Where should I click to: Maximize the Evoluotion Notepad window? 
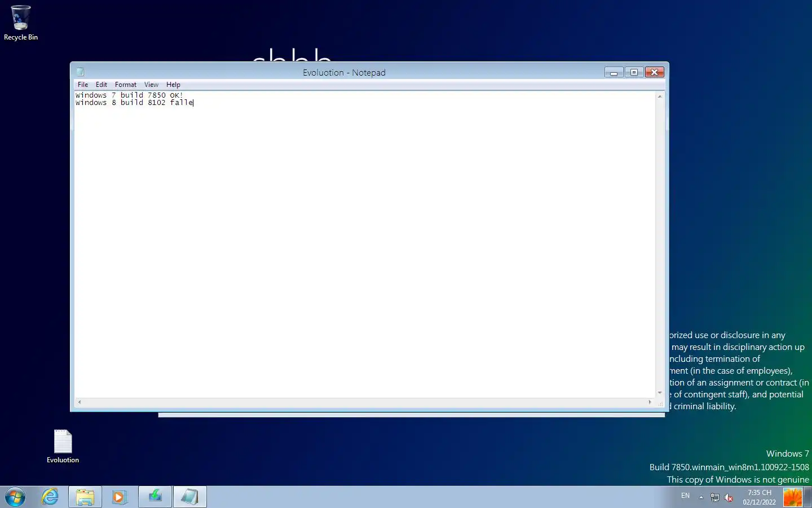pyautogui.click(x=634, y=72)
